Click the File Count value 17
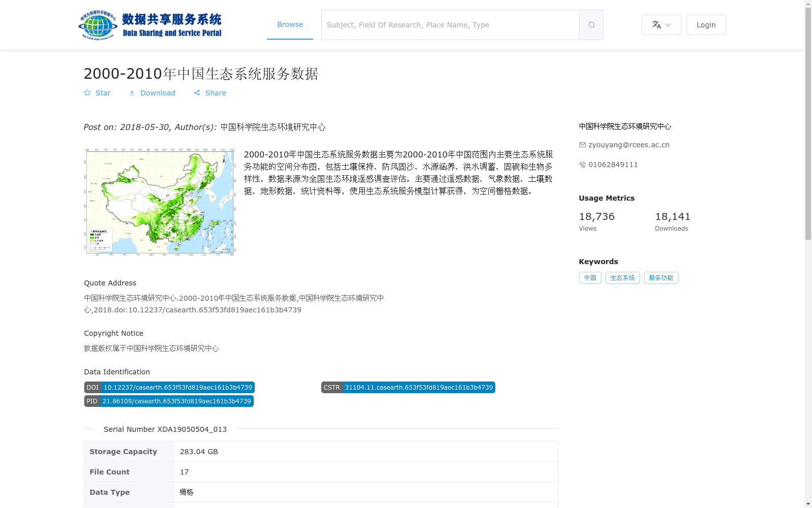Screen dimensions: 812x508 (184, 472)
